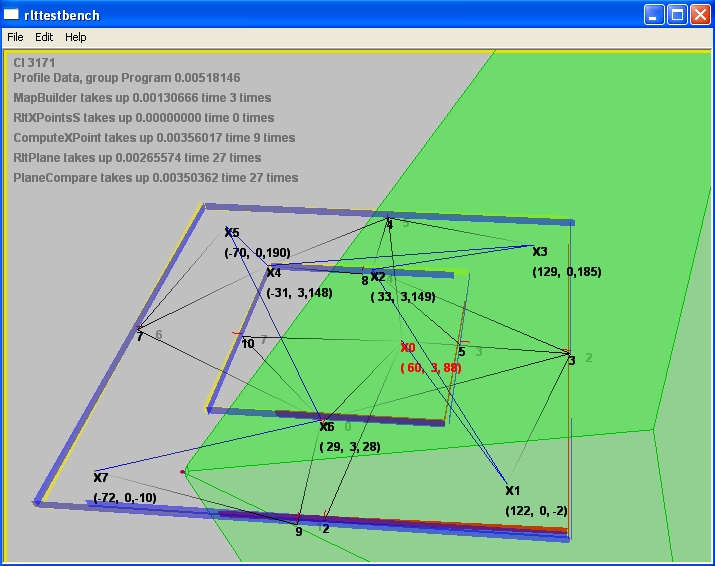The height and width of the screenshot is (566, 715).
Task: Select point X4 in the viewport
Action: (273, 273)
